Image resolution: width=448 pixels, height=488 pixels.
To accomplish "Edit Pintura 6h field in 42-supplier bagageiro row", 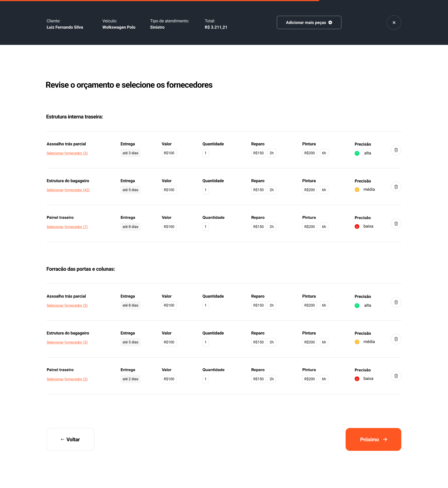I will pos(324,190).
